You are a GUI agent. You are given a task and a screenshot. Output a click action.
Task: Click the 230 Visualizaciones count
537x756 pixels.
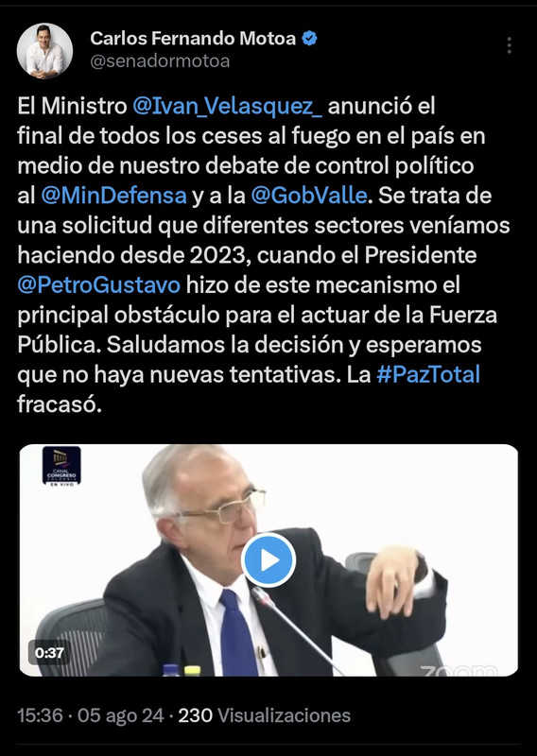265,715
